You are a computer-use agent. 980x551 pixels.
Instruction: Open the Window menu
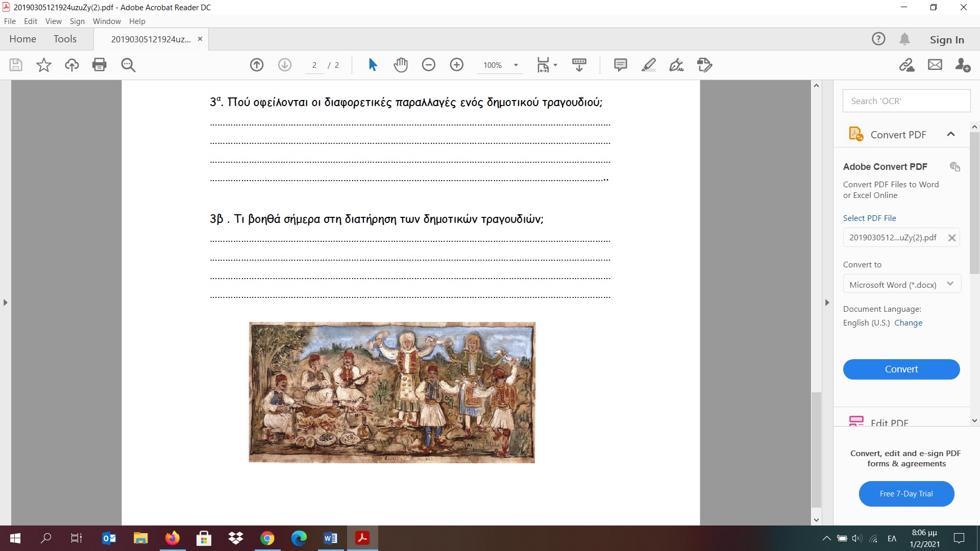click(107, 21)
